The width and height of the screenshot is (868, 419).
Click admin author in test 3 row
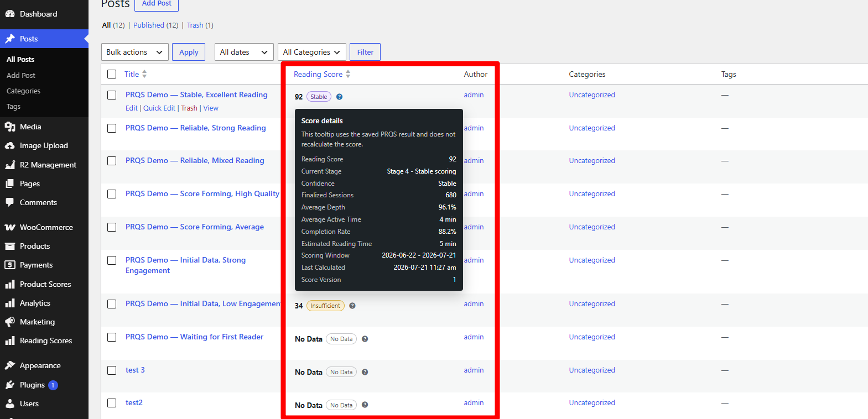(474, 370)
